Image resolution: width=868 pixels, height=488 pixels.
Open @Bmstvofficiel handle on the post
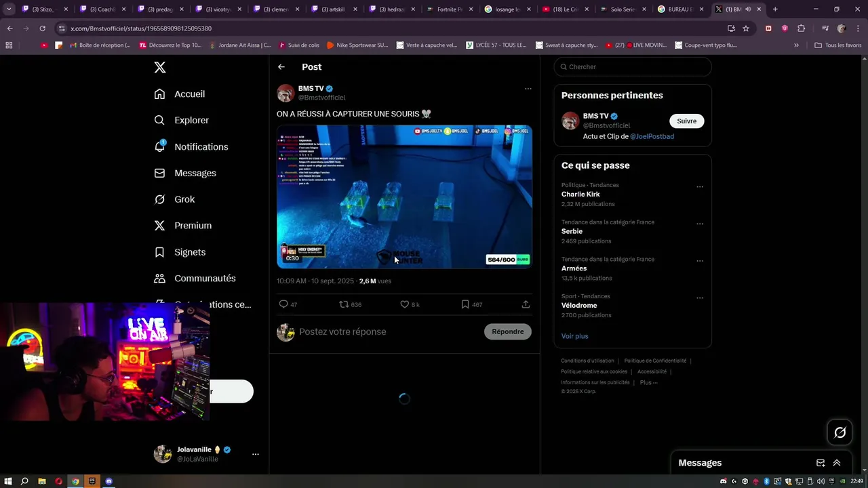coord(321,98)
